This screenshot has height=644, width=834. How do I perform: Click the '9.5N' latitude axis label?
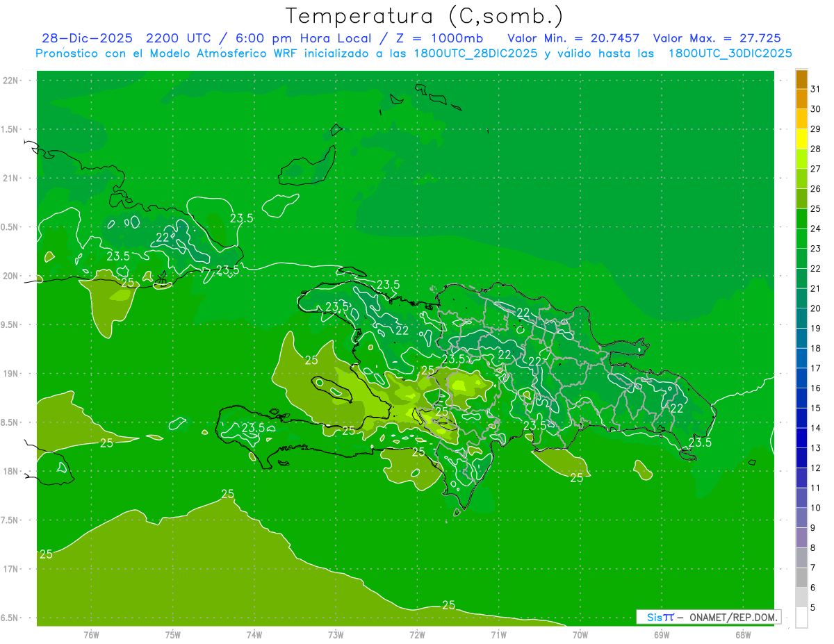(x=10, y=325)
